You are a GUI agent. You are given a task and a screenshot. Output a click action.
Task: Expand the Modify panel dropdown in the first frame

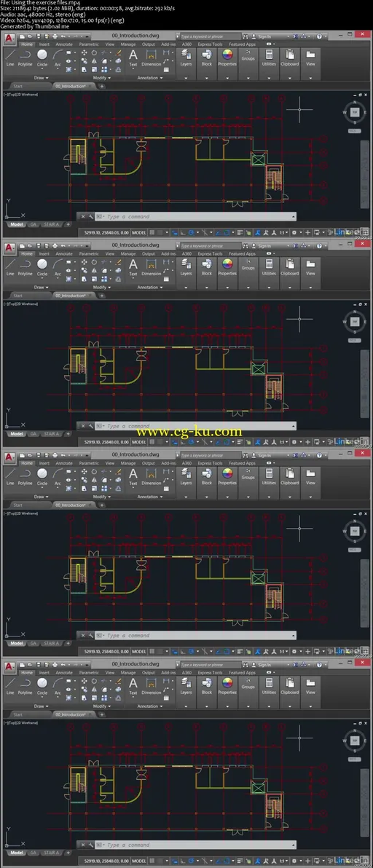pos(101,78)
